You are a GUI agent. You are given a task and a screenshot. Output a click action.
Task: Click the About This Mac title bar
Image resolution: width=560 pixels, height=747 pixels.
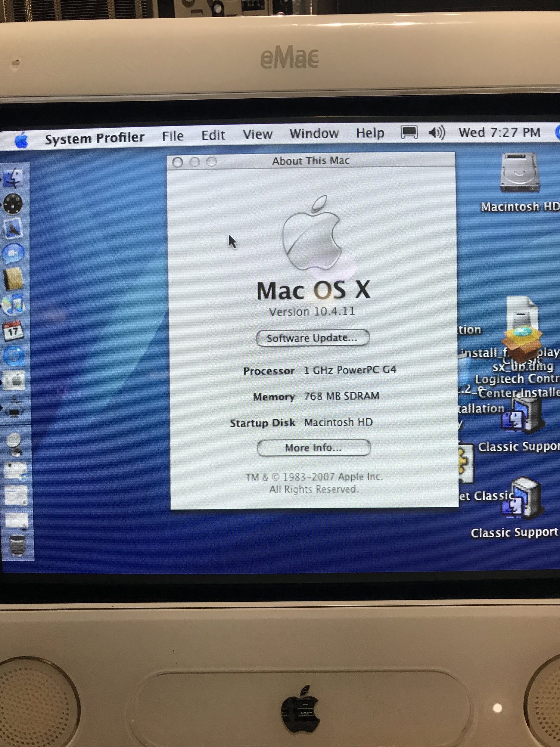(311, 161)
